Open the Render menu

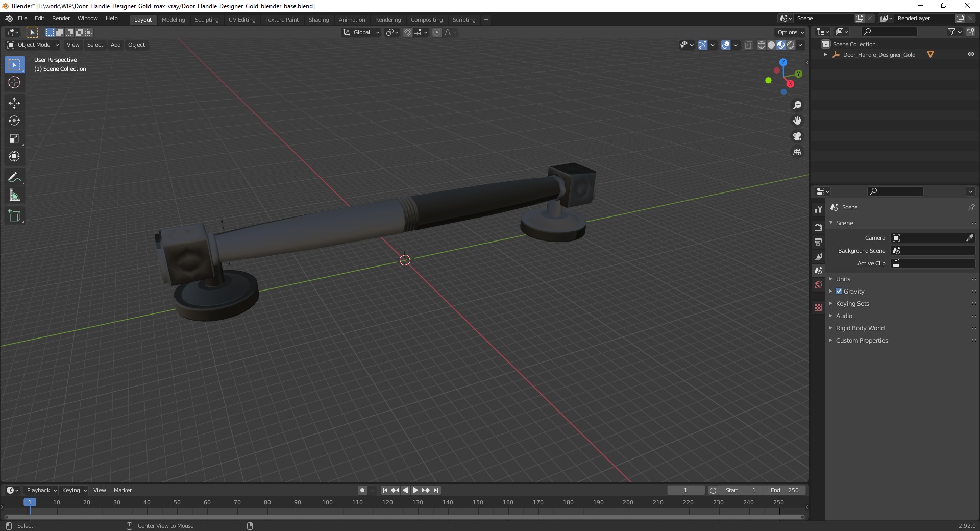point(61,18)
